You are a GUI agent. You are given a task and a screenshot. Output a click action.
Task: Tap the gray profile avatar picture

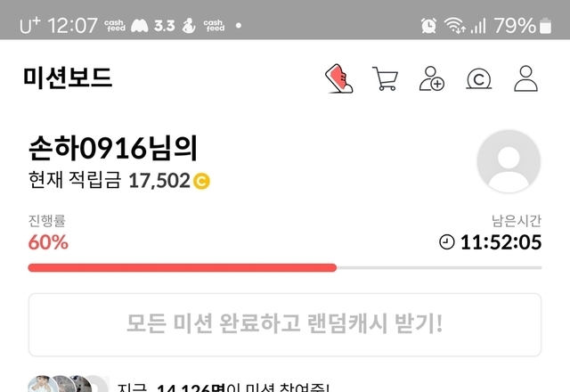[x=509, y=161]
